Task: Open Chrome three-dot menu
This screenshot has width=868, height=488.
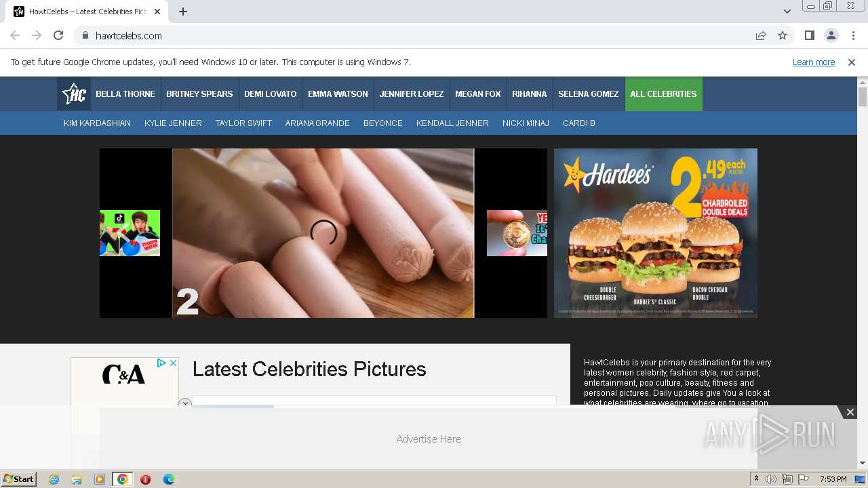Action: (853, 35)
